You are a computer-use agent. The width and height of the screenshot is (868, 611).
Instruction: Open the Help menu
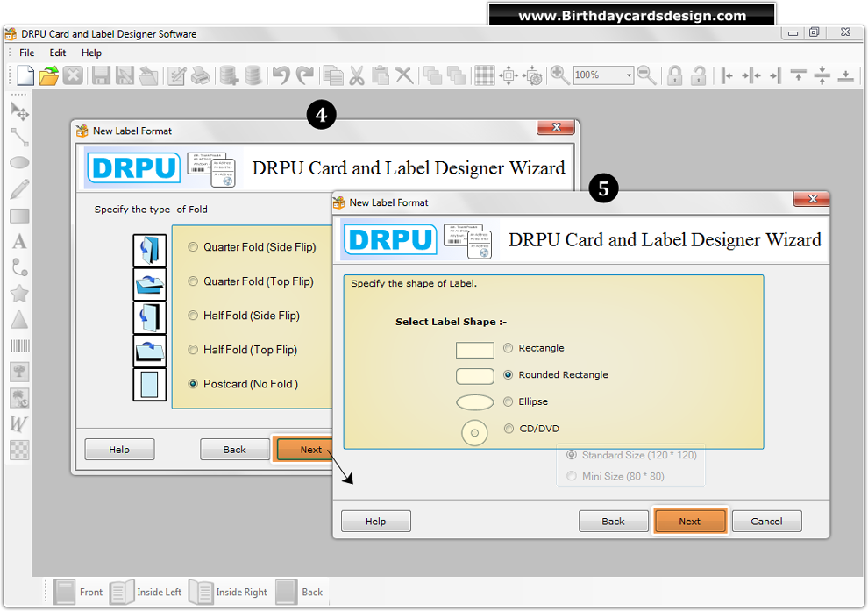point(91,53)
